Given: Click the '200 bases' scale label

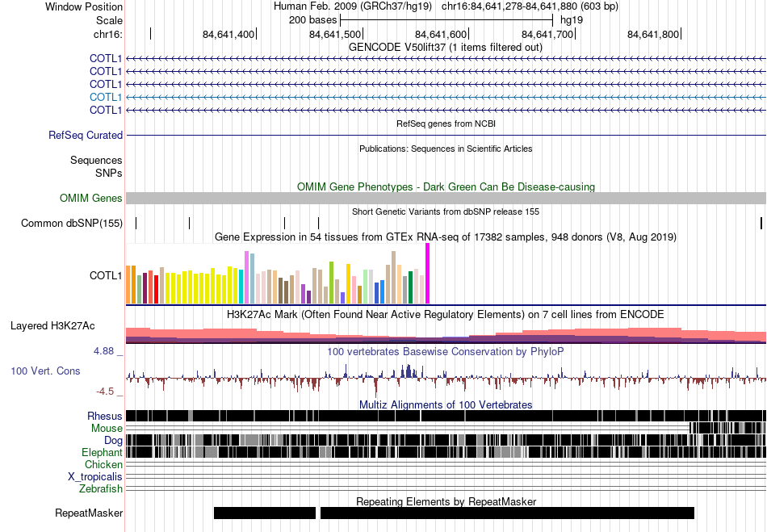Looking at the screenshot, I should (313, 20).
